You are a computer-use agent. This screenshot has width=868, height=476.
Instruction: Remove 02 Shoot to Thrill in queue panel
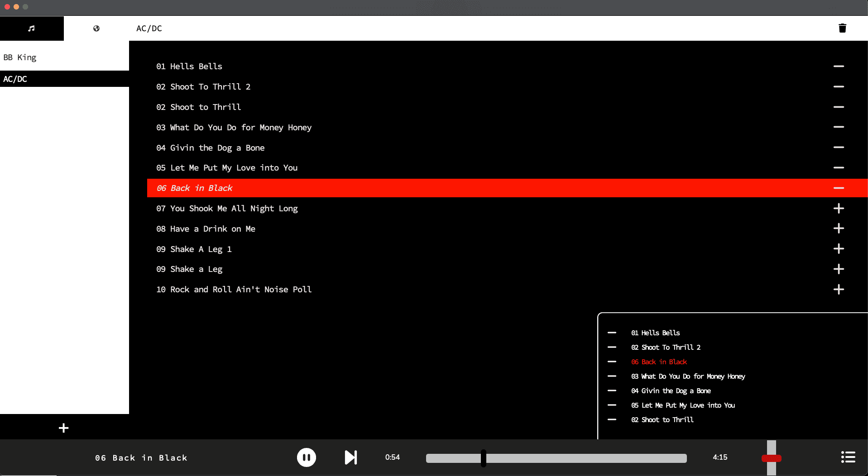point(612,419)
